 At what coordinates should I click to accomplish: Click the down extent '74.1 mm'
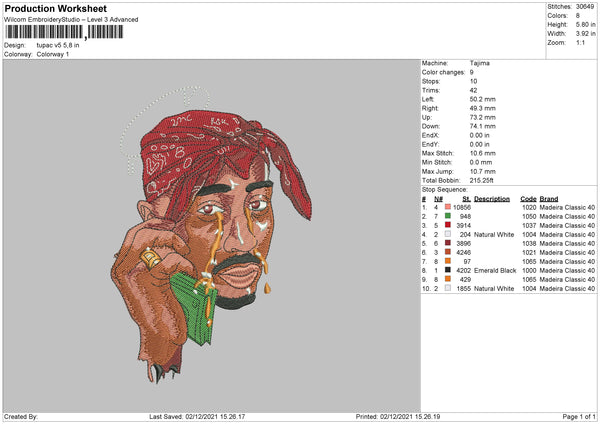[x=483, y=126]
